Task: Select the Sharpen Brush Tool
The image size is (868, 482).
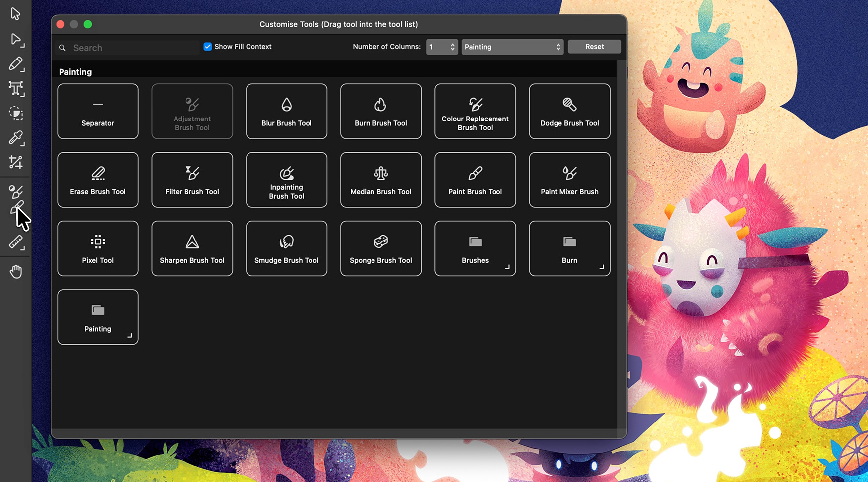Action: (x=192, y=248)
